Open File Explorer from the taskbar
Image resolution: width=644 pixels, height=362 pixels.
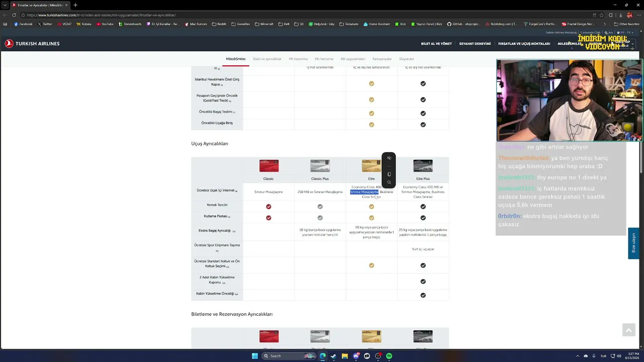[x=345, y=356]
